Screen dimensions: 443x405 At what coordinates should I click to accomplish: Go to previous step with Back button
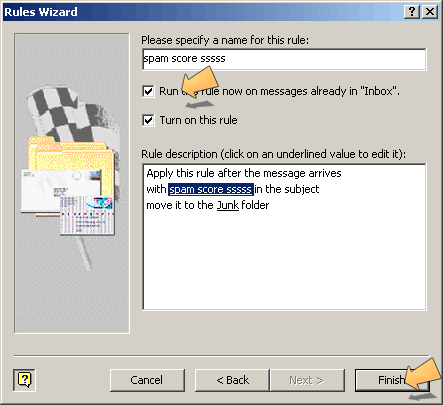click(232, 380)
